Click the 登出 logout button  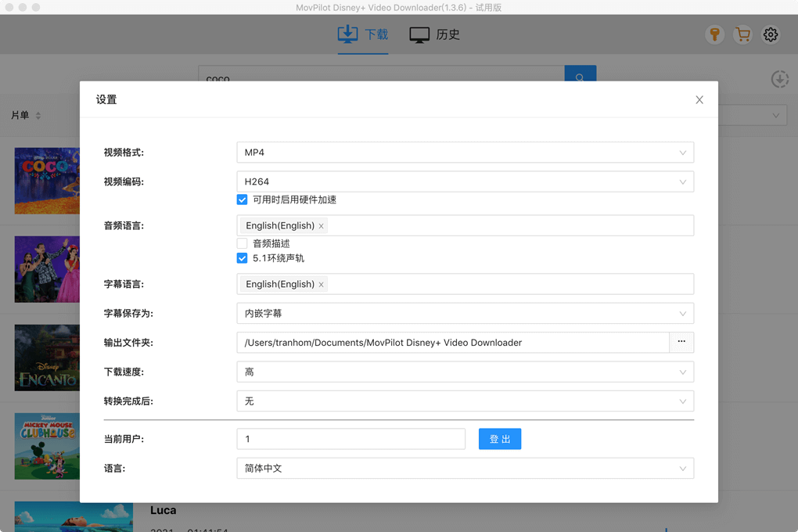coord(500,439)
